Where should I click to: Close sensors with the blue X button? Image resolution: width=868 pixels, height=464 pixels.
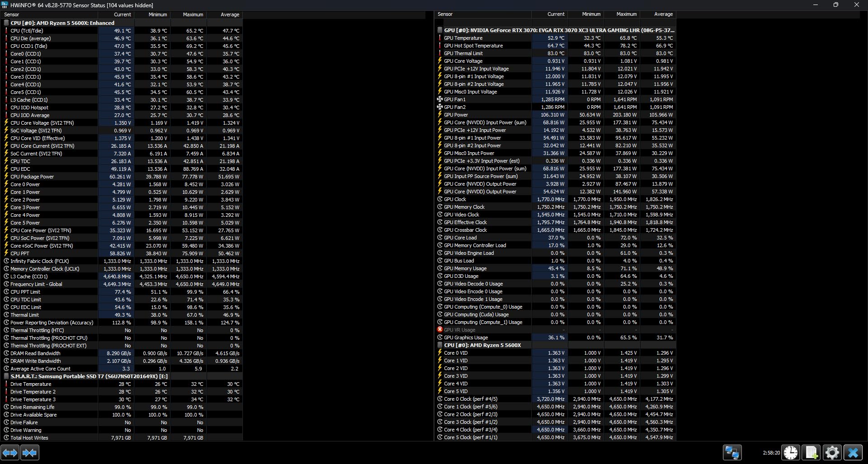(853, 452)
